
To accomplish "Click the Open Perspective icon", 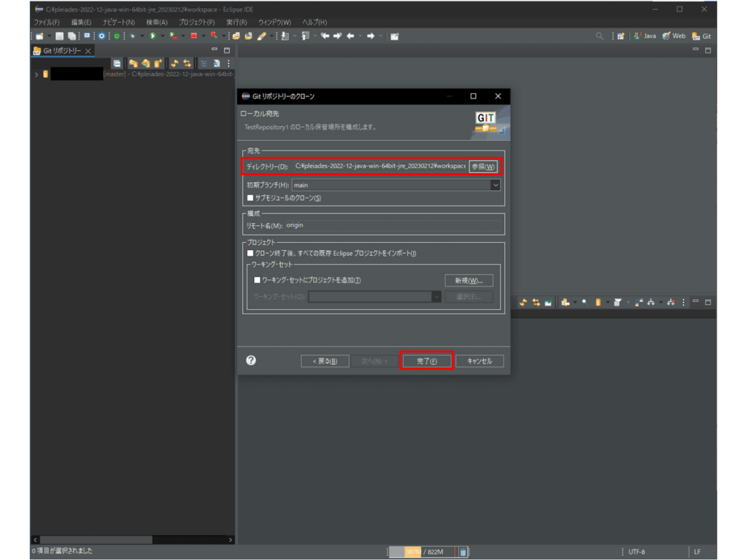I will tap(621, 36).
